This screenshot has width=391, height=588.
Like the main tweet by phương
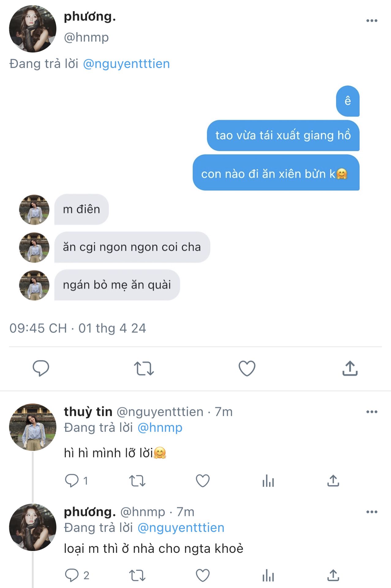[247, 368]
